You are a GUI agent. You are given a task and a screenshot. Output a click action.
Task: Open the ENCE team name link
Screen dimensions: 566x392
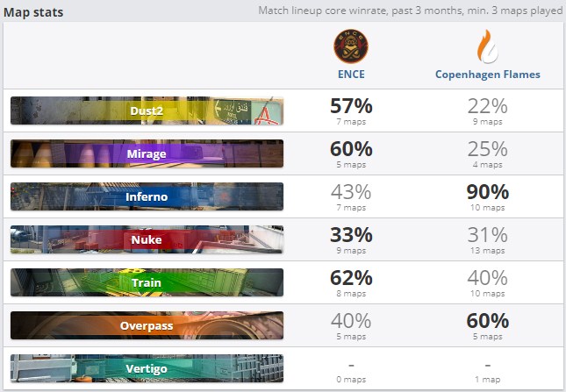pos(351,75)
